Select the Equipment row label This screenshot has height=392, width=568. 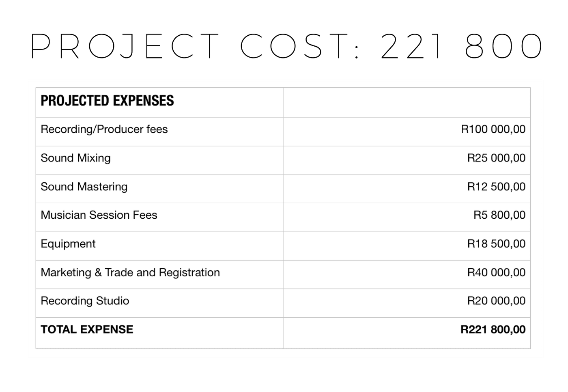(x=68, y=244)
